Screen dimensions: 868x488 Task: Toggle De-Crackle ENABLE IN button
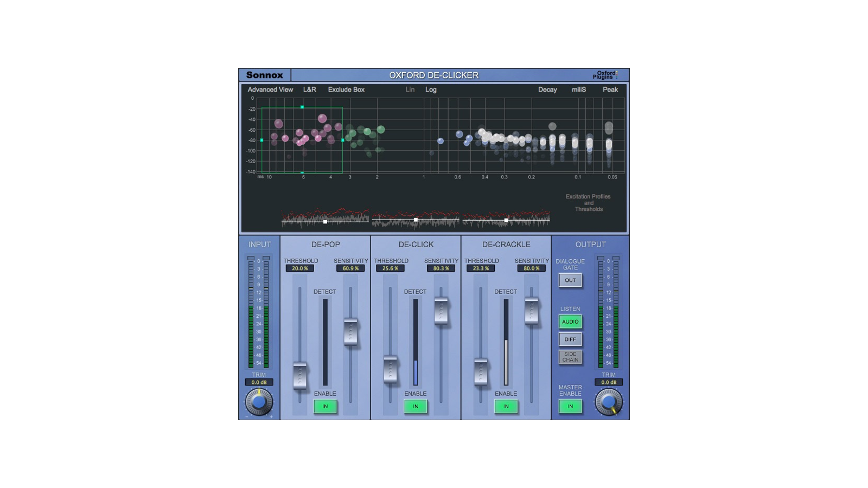click(x=506, y=406)
